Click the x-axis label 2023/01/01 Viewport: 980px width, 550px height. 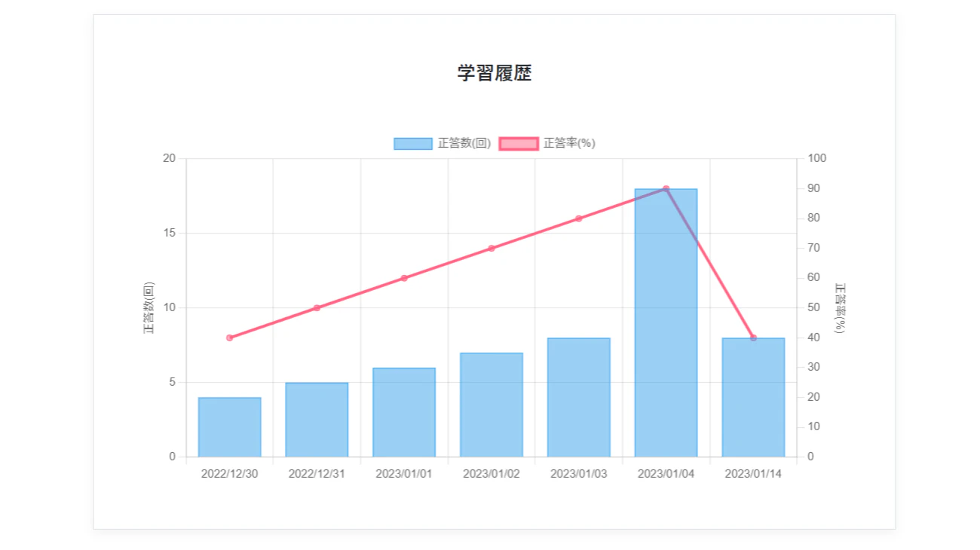(404, 474)
